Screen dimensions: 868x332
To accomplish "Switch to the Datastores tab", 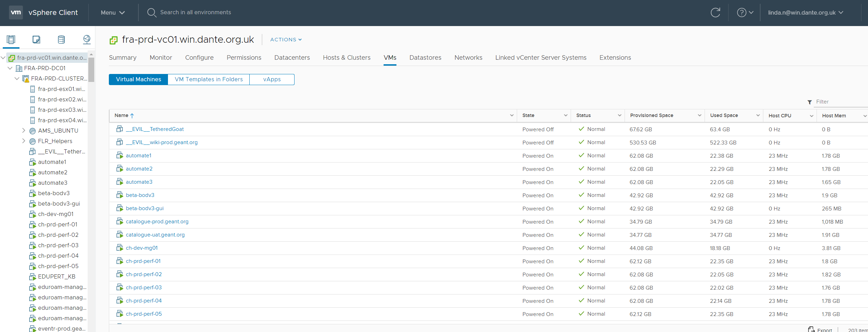I will (x=425, y=58).
